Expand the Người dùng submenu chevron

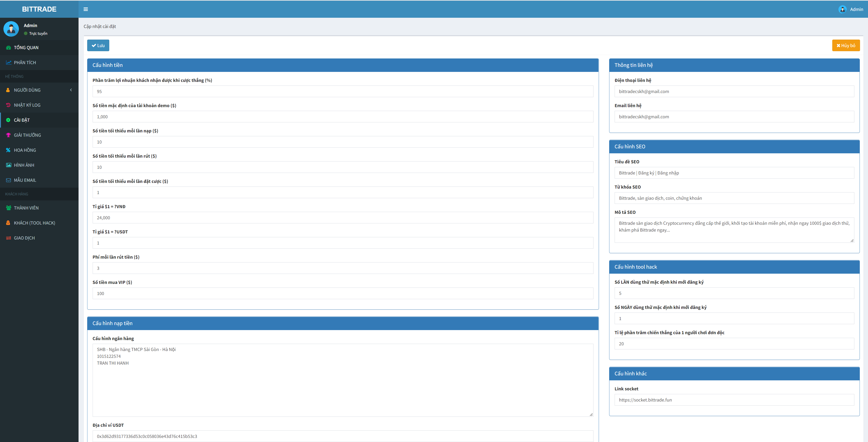(x=71, y=90)
